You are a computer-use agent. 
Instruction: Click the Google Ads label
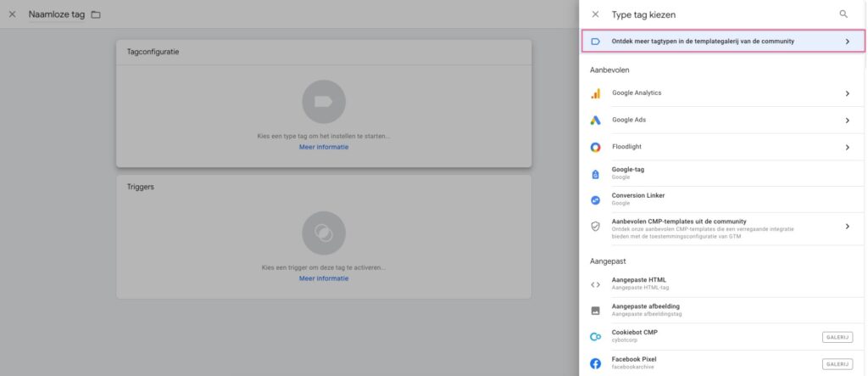pos(629,120)
